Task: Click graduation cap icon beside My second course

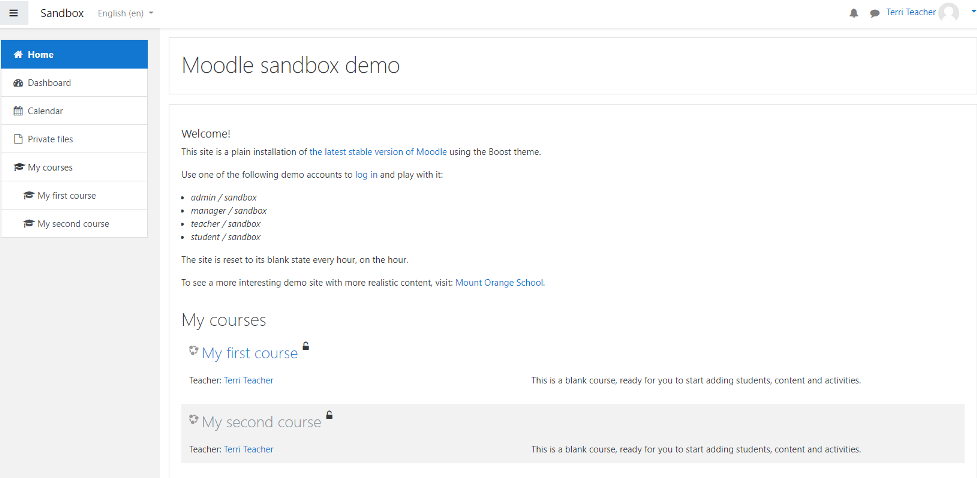Action: (28, 224)
